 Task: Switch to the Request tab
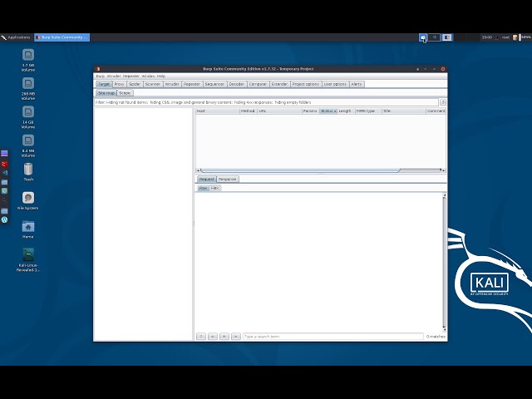pos(207,180)
